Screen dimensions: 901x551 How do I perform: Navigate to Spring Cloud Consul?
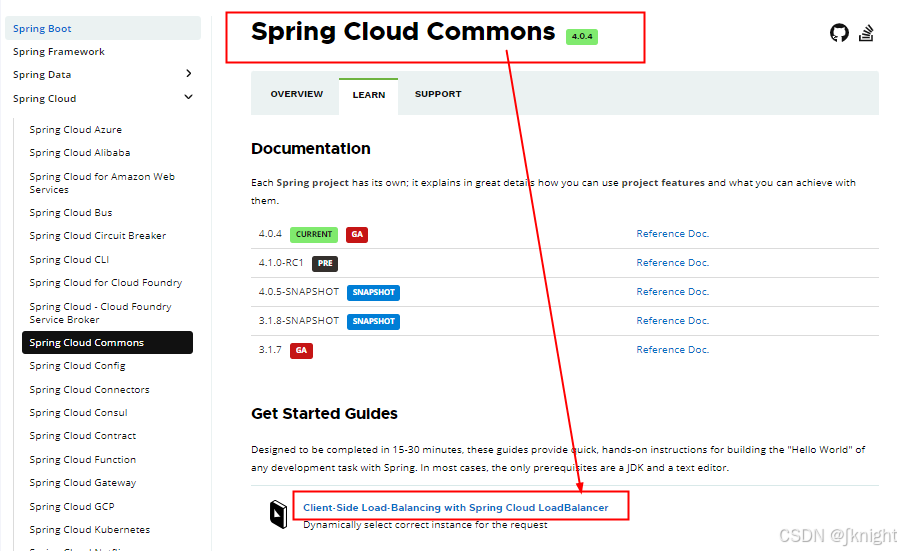click(x=78, y=413)
